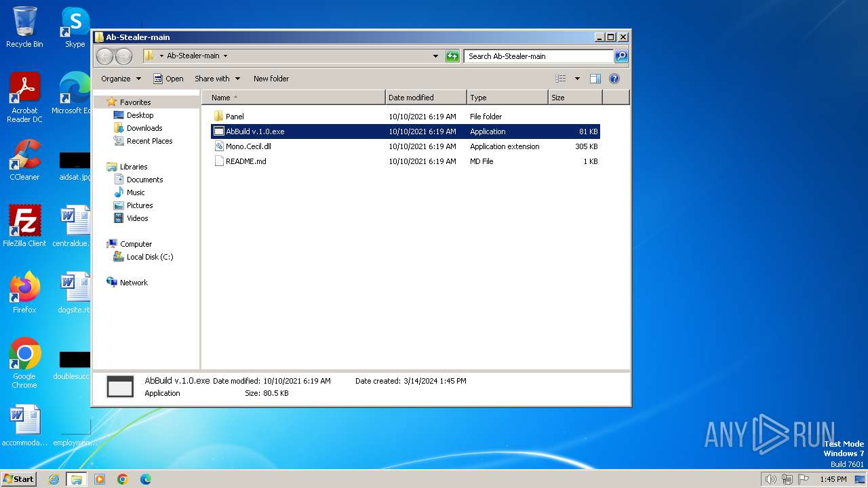The width and height of the screenshot is (868, 488).
Task: Open Recent Places in navigation pane
Action: (x=149, y=141)
